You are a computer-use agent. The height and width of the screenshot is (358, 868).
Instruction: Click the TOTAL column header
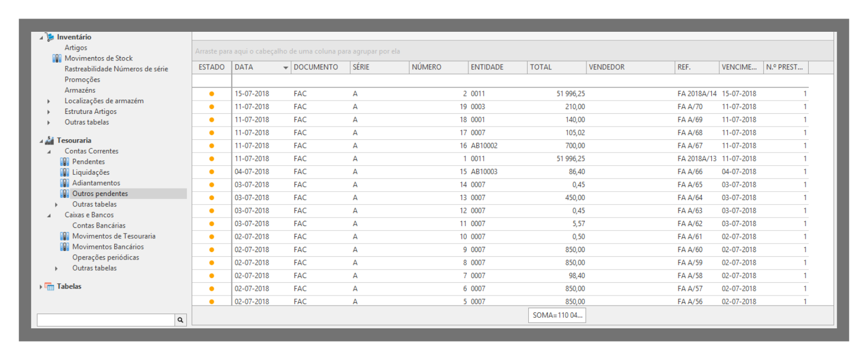point(556,67)
